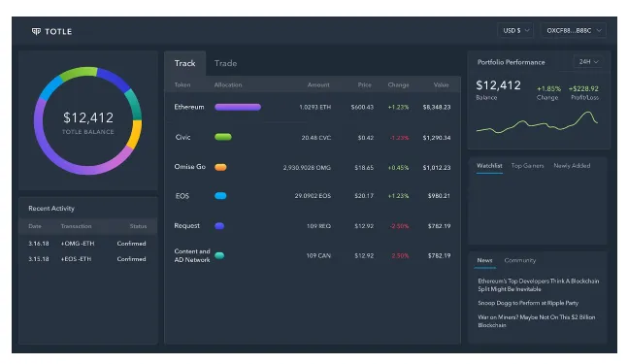Click the green Civic allocation pill
Screen dimensions: 628x364
coord(223,137)
